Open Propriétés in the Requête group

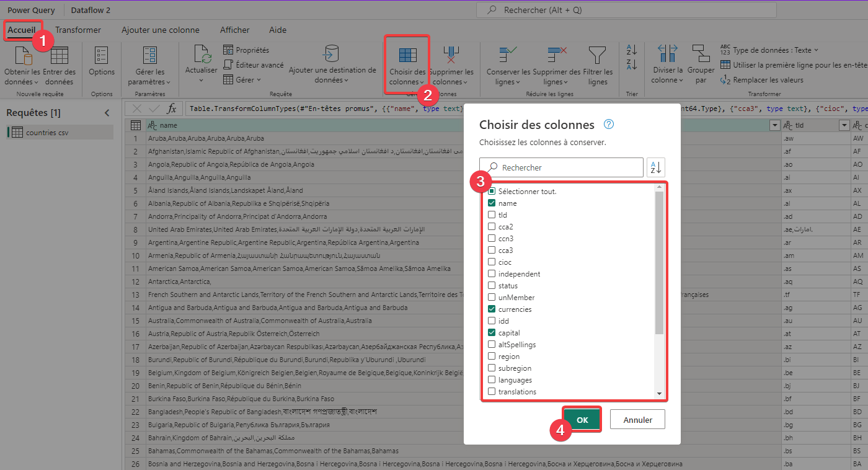coord(246,50)
